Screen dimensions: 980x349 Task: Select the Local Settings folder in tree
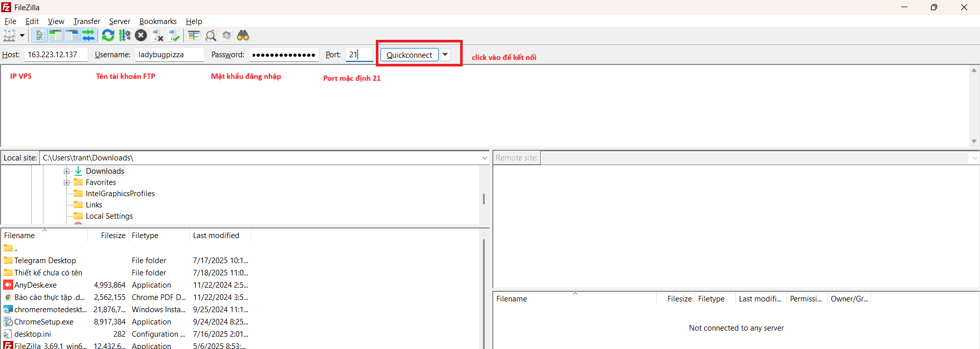109,216
